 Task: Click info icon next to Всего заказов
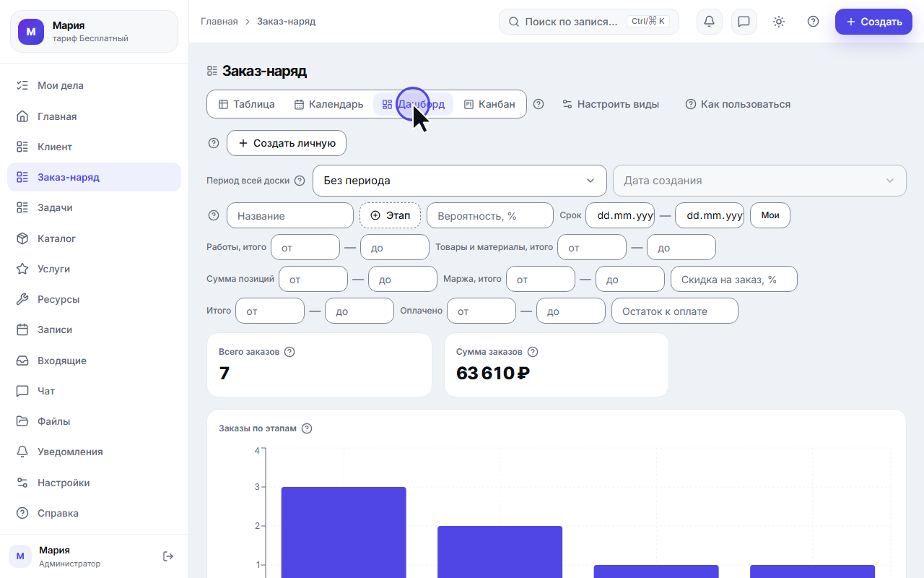[x=289, y=352]
